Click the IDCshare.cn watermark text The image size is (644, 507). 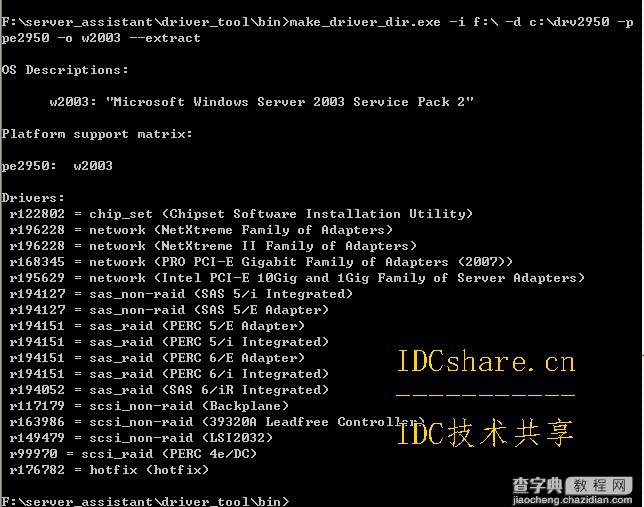[x=486, y=362]
